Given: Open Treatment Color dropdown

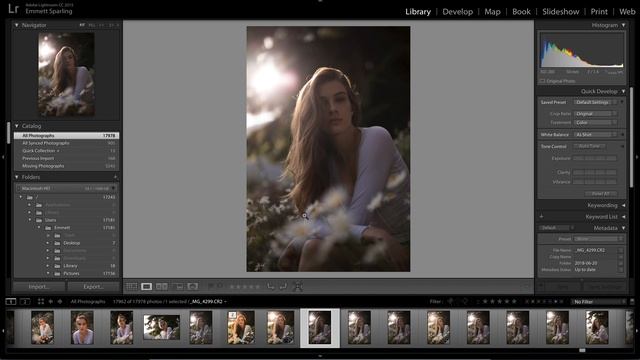Looking at the screenshot, I should tap(596, 122).
